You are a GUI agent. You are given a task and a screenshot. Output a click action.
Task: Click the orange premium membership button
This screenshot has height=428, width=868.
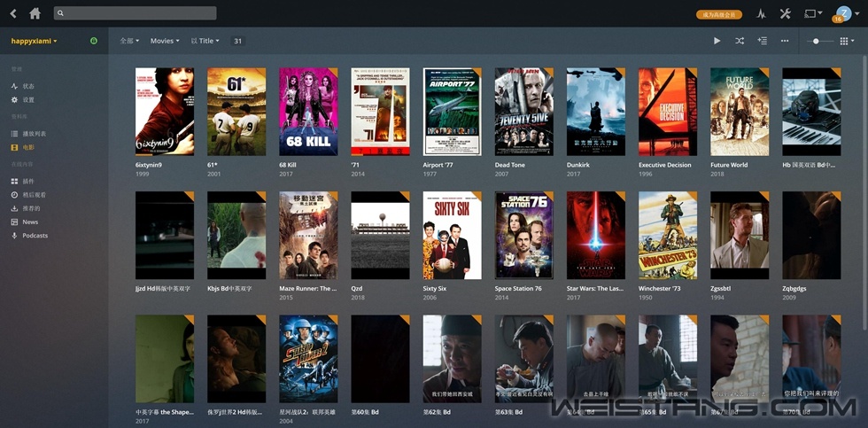tap(719, 15)
